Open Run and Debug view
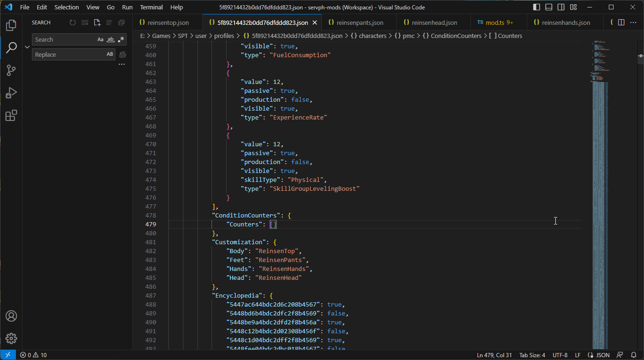Viewport: 644px width, 360px height. pos(11,93)
